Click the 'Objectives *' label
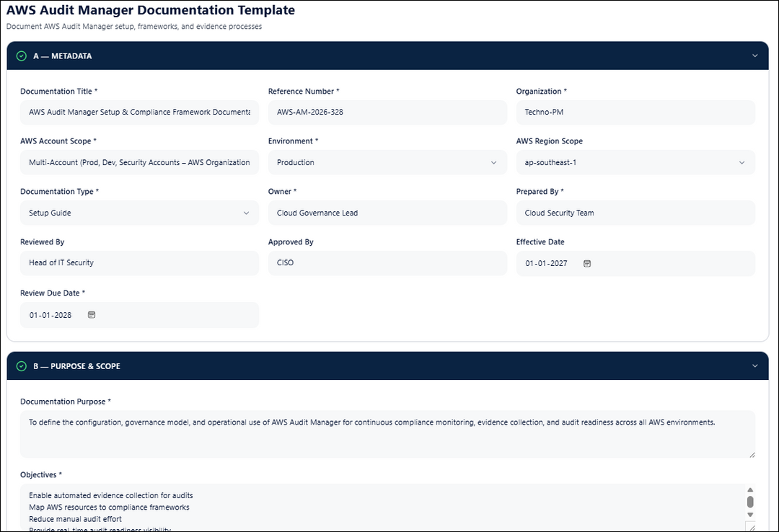The image size is (779, 532). [x=41, y=475]
